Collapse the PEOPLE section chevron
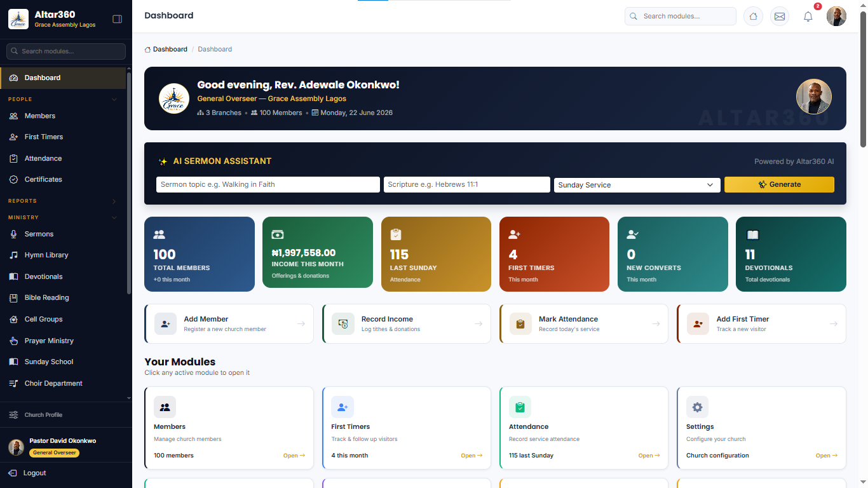Screen dimensions: 868x488 click(114, 99)
